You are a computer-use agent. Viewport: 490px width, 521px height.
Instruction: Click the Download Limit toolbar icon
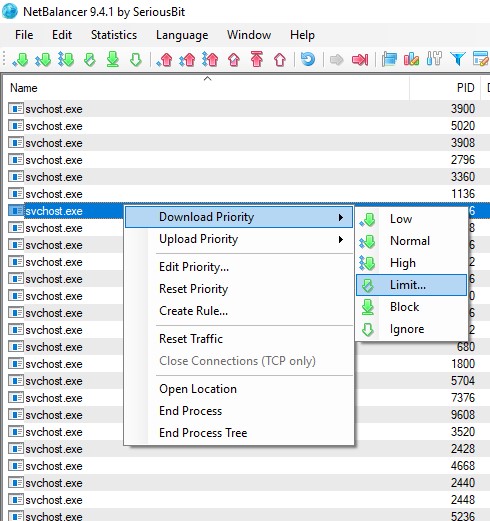click(x=90, y=60)
